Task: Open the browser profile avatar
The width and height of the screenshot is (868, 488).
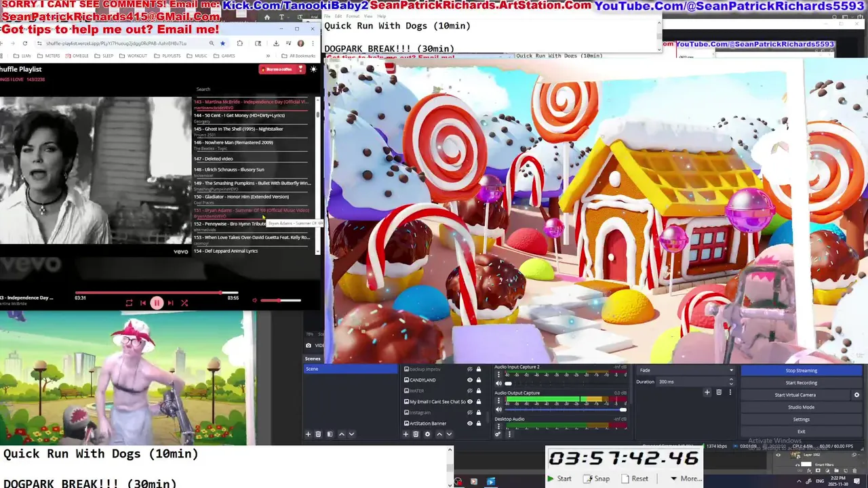Action: 300,43
